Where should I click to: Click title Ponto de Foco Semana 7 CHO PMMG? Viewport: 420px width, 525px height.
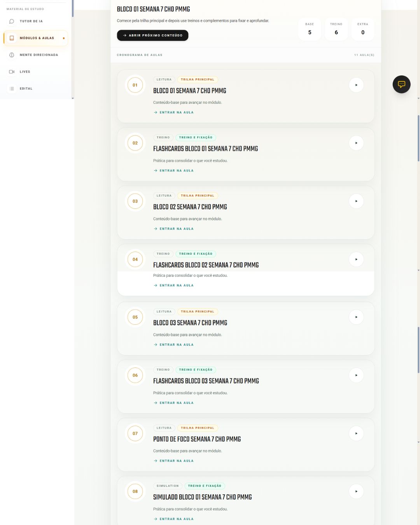[197, 439]
